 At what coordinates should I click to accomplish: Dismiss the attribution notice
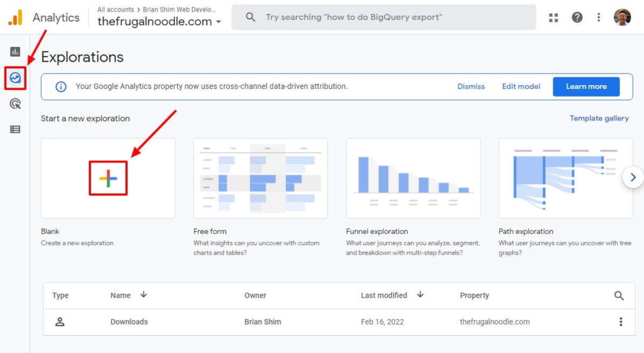tap(471, 87)
